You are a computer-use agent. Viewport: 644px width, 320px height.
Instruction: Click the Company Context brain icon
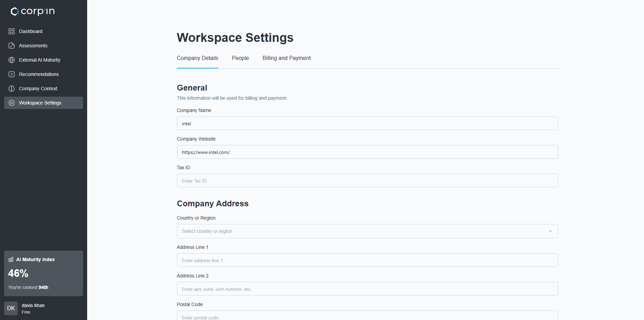pos(12,89)
